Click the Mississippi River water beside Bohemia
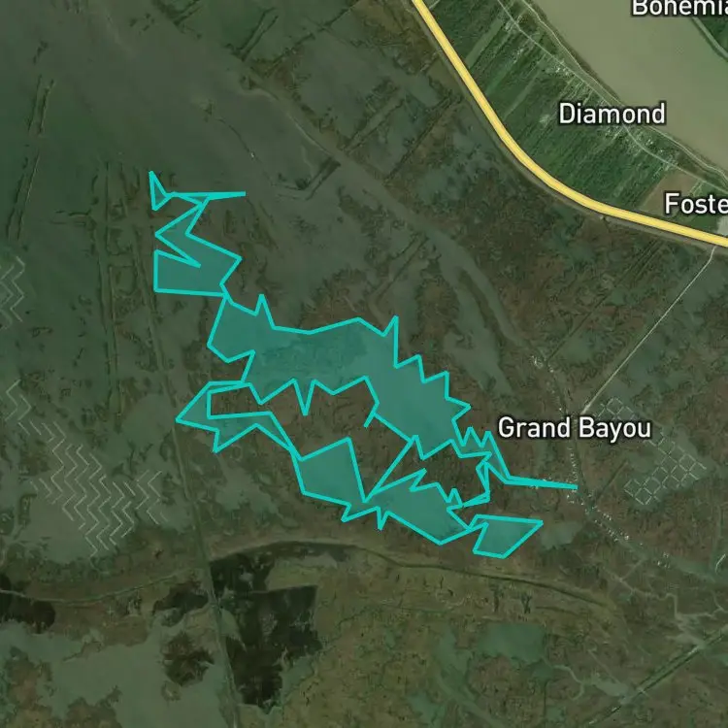This screenshot has height=728, width=728. pos(650,60)
